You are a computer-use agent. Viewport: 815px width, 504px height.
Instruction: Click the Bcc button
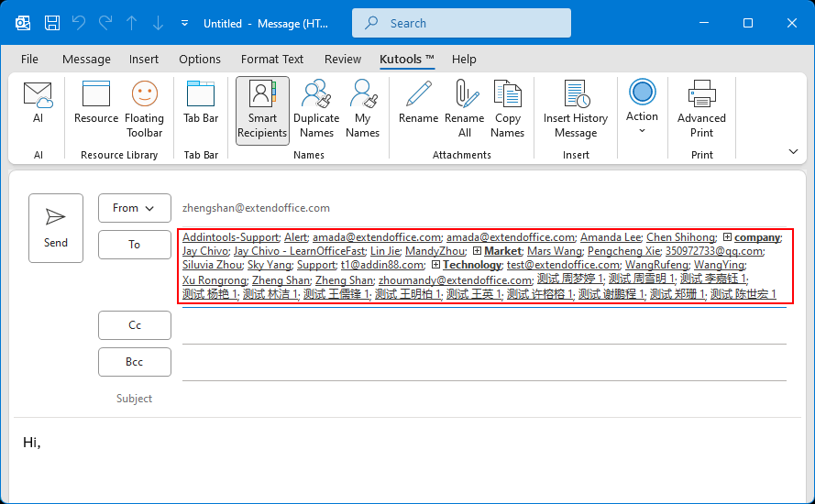coord(135,362)
